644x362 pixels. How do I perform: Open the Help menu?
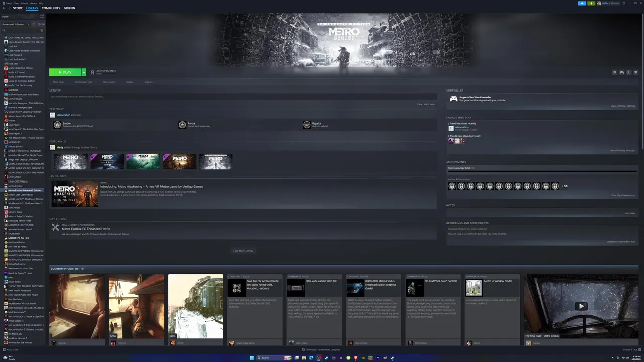pos(41,3)
